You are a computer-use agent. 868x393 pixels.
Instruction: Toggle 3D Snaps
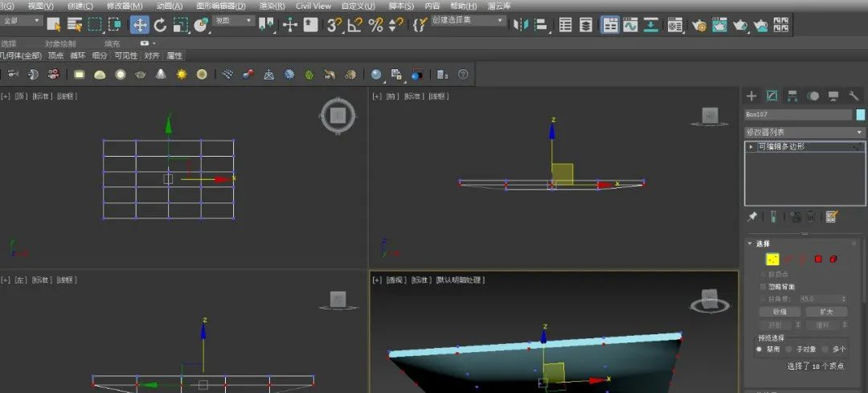[334, 24]
